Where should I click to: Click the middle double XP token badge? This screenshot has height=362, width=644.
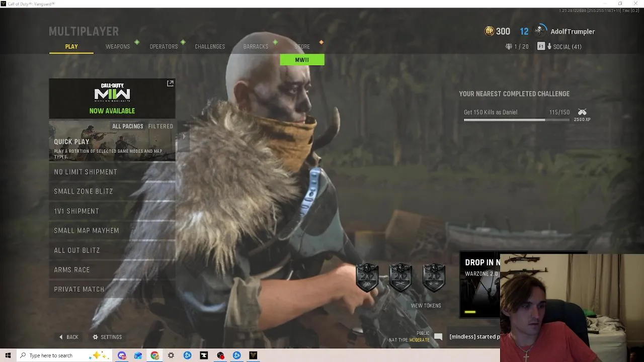point(400,277)
